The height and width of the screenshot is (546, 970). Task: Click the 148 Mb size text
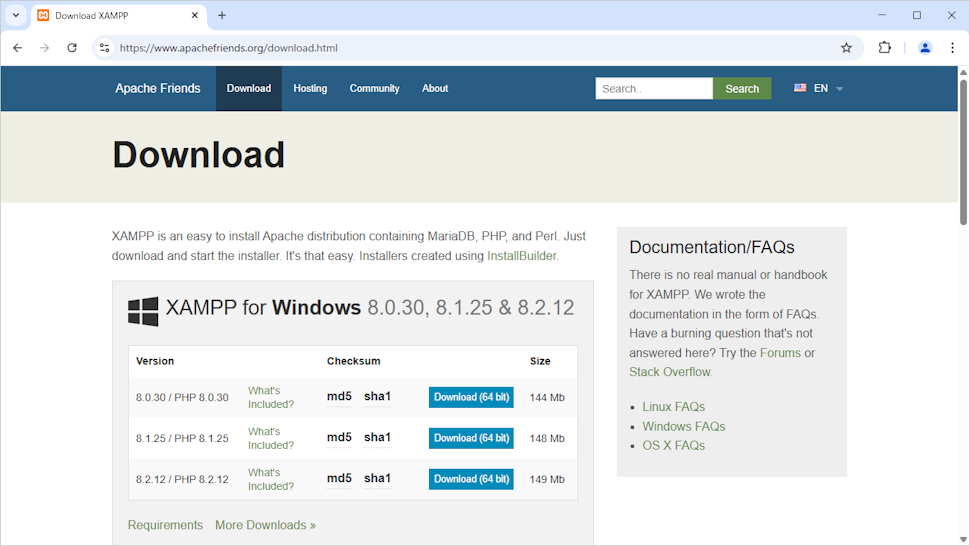point(547,438)
